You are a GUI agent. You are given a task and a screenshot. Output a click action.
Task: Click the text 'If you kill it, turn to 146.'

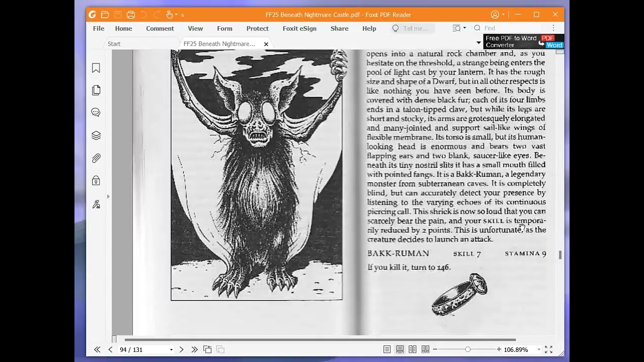[409, 267]
